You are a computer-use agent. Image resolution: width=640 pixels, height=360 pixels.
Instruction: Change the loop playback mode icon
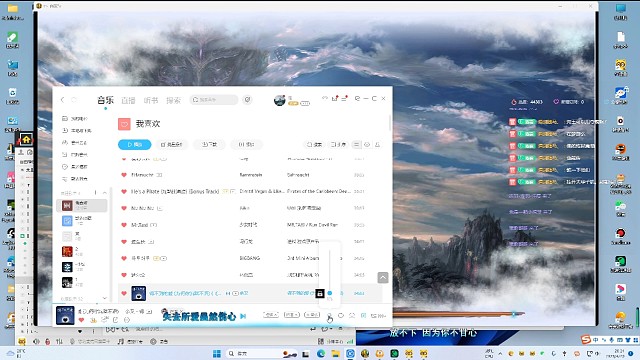tap(341, 316)
